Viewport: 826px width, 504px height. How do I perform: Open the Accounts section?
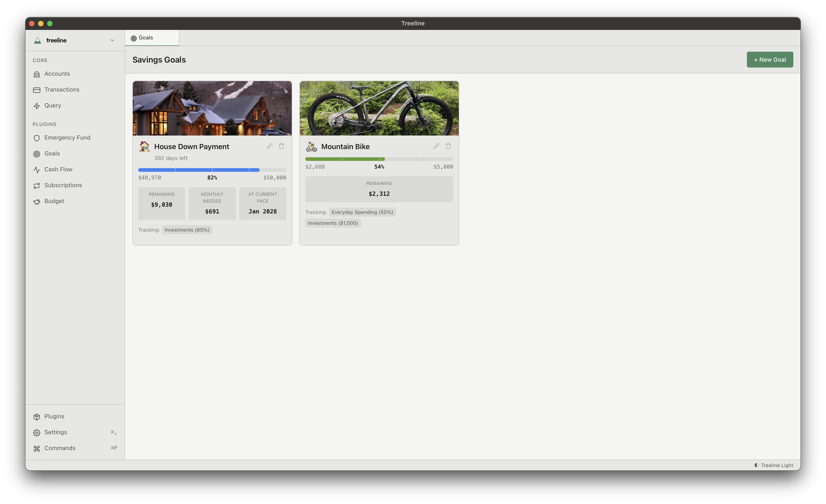pyautogui.click(x=57, y=74)
